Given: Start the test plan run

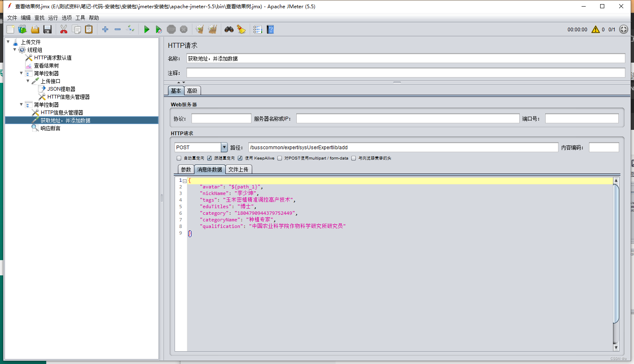Looking at the screenshot, I should pyautogui.click(x=147, y=29).
